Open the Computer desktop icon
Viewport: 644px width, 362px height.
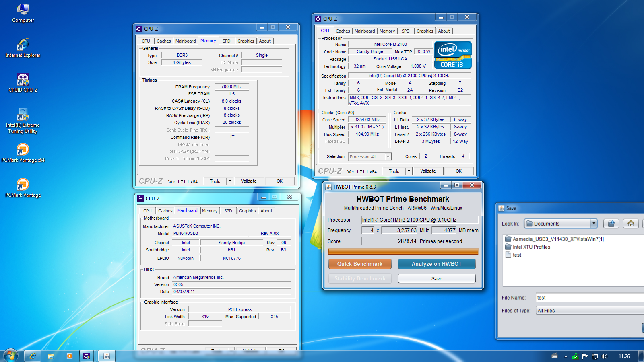(x=23, y=13)
